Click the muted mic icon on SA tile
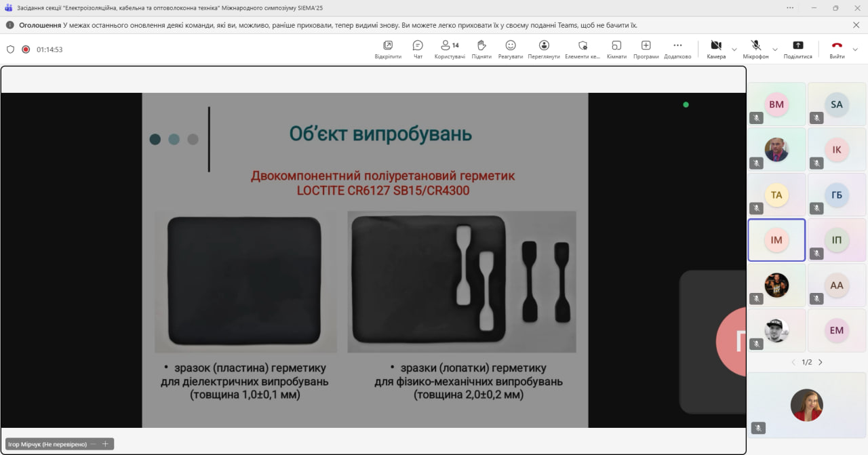The height and width of the screenshot is (455, 868). pos(817,118)
